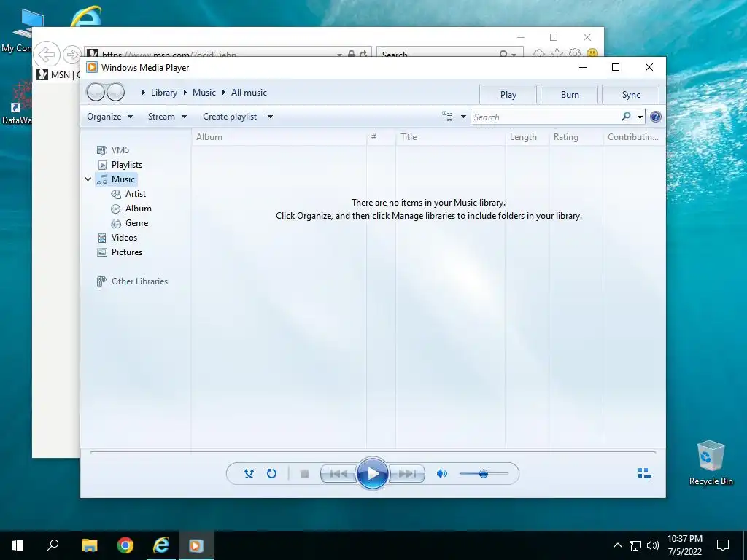The width and height of the screenshot is (747, 560).
Task: Open File Explorer from the taskbar
Action: pos(89,545)
